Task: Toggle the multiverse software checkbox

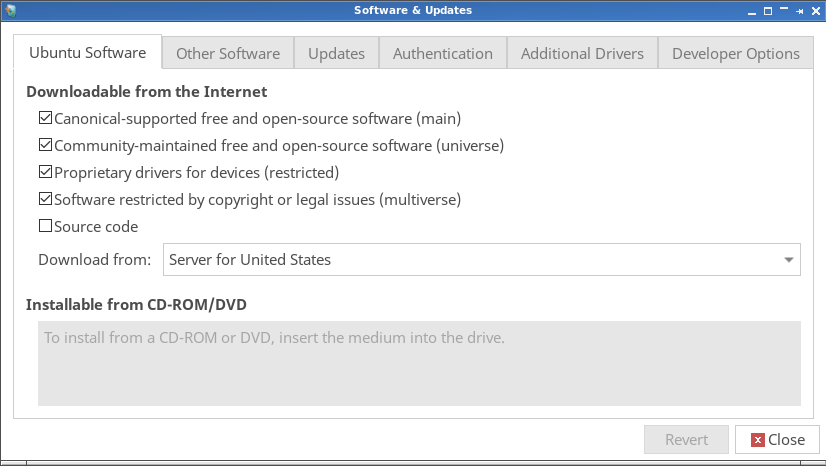Action: click(45, 199)
